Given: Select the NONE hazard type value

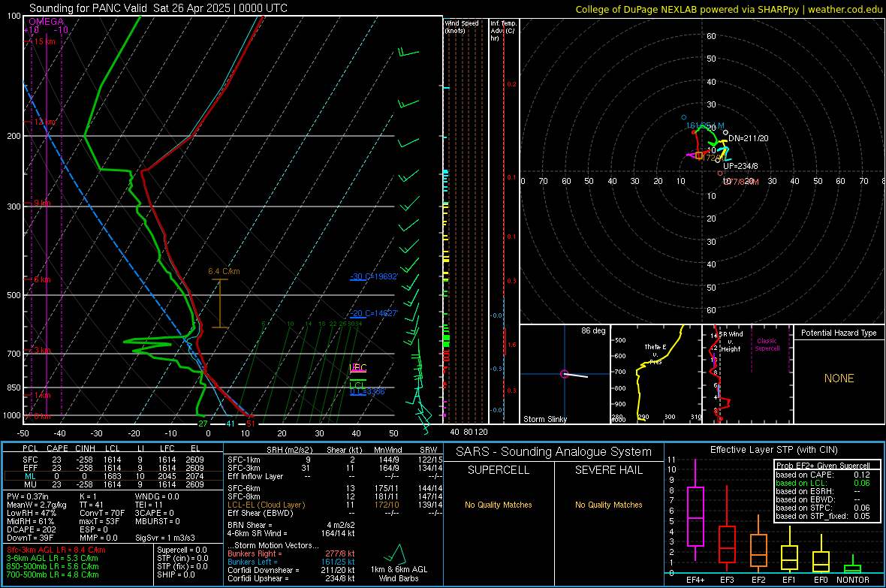Looking at the screenshot, I should (x=839, y=378).
